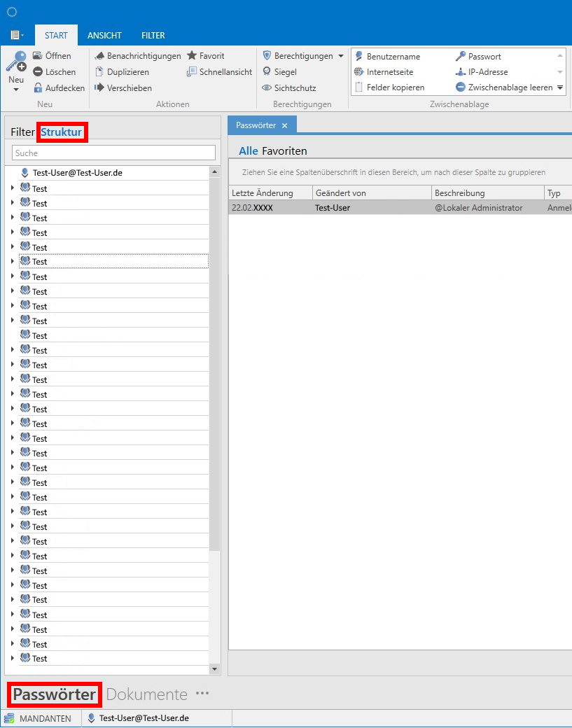Expand the first Test tree node
This screenshot has width=572, height=728.
[x=12, y=188]
